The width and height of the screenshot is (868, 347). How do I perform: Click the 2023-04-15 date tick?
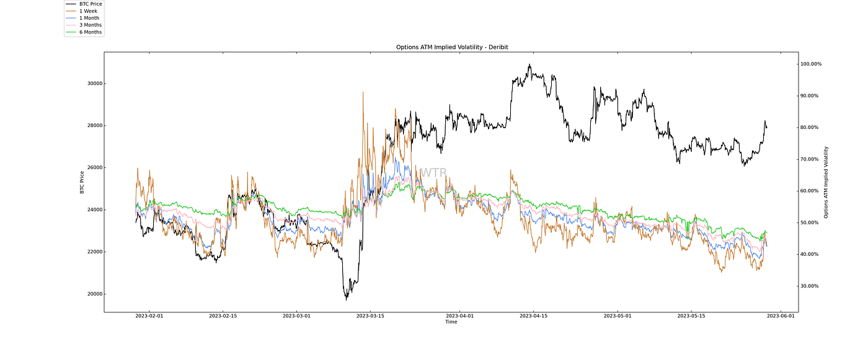point(533,315)
